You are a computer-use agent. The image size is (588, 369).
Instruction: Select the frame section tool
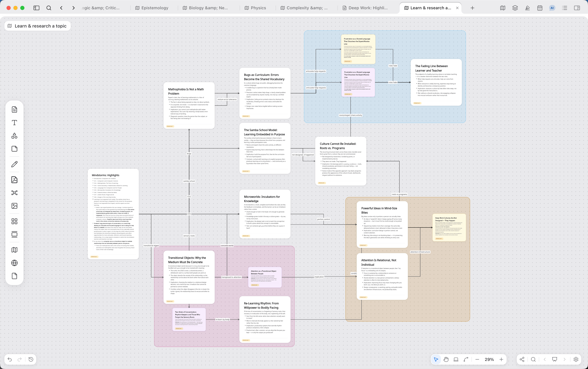14,234
